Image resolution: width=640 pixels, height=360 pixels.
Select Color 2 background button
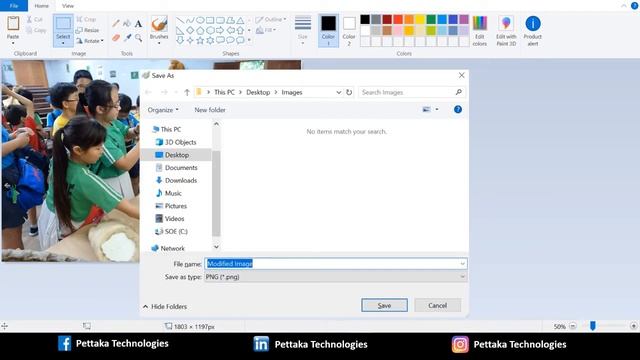[349, 31]
